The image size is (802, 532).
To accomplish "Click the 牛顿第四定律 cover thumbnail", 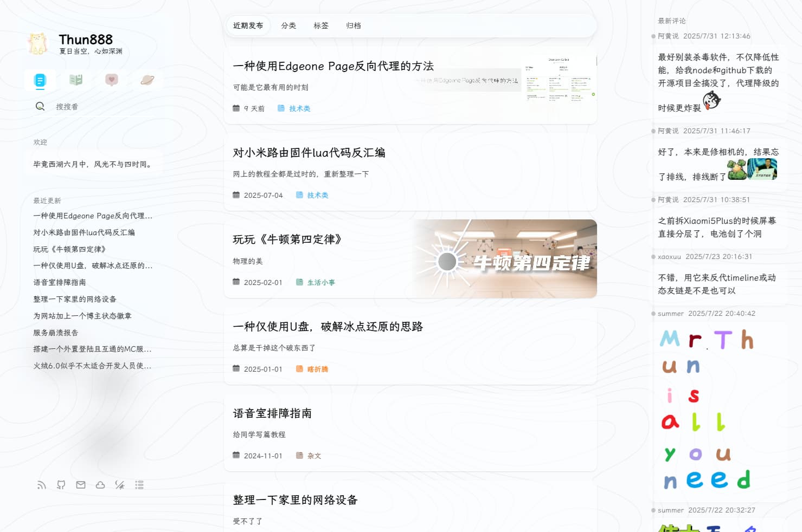I will (x=504, y=259).
